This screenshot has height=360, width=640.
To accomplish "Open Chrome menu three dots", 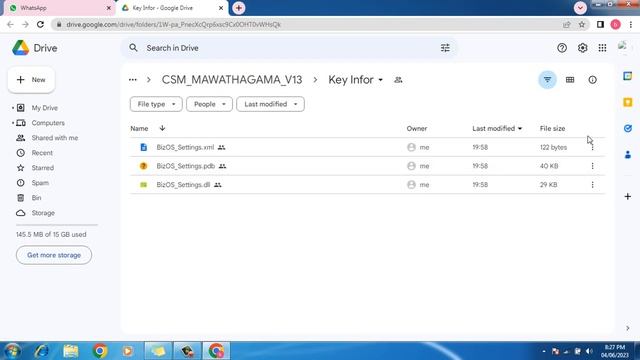I will [631, 24].
